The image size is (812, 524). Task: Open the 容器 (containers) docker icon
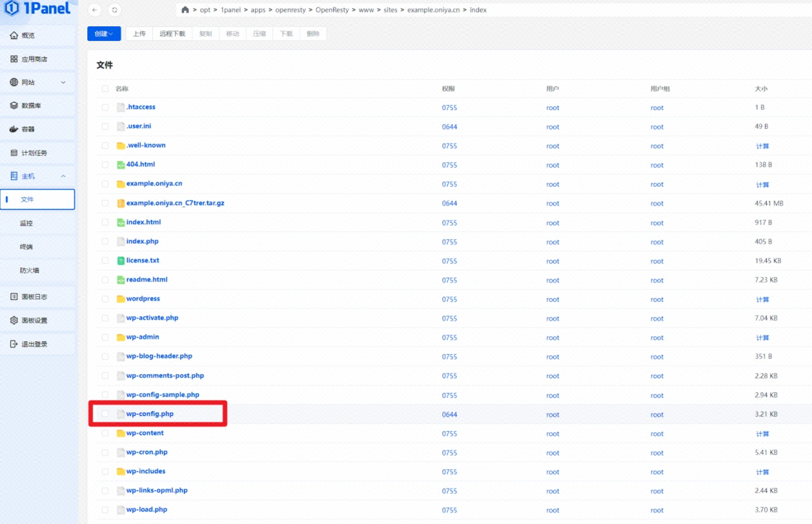coord(14,129)
